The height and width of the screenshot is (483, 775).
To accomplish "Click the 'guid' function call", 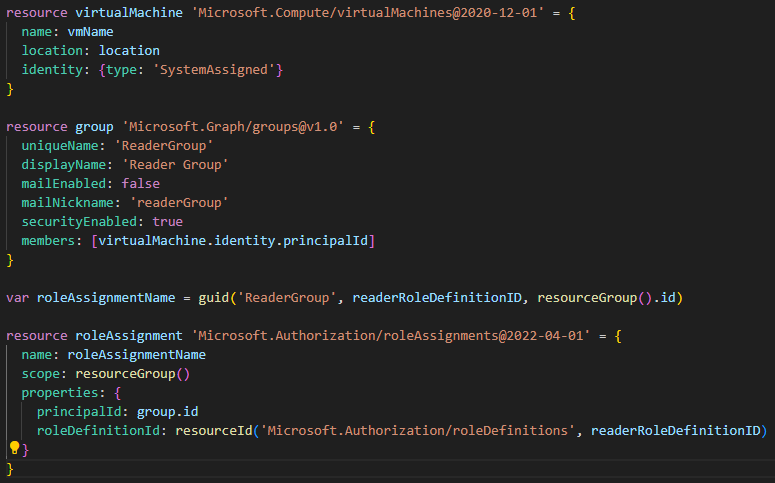I will [x=214, y=298].
